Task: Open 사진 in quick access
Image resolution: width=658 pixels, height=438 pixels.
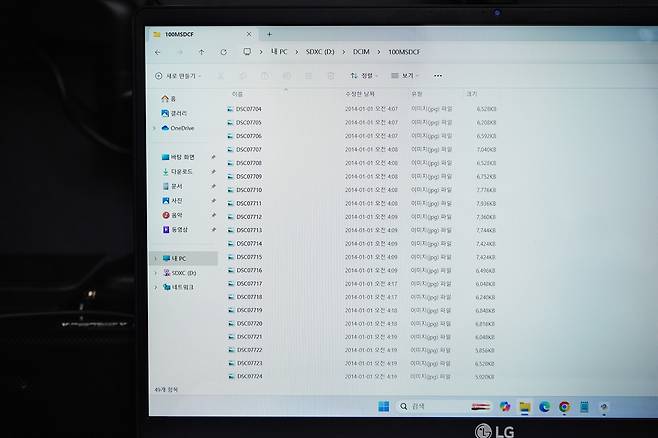Action: tap(172, 201)
